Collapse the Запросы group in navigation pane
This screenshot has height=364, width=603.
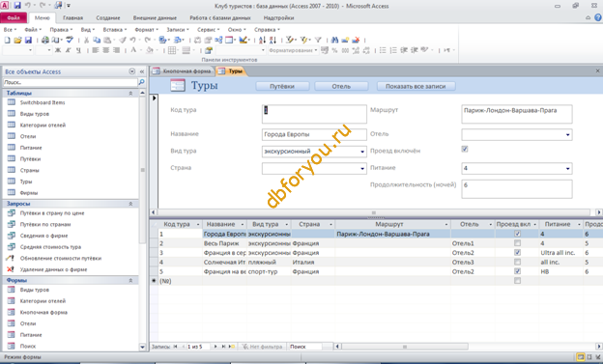click(130, 204)
